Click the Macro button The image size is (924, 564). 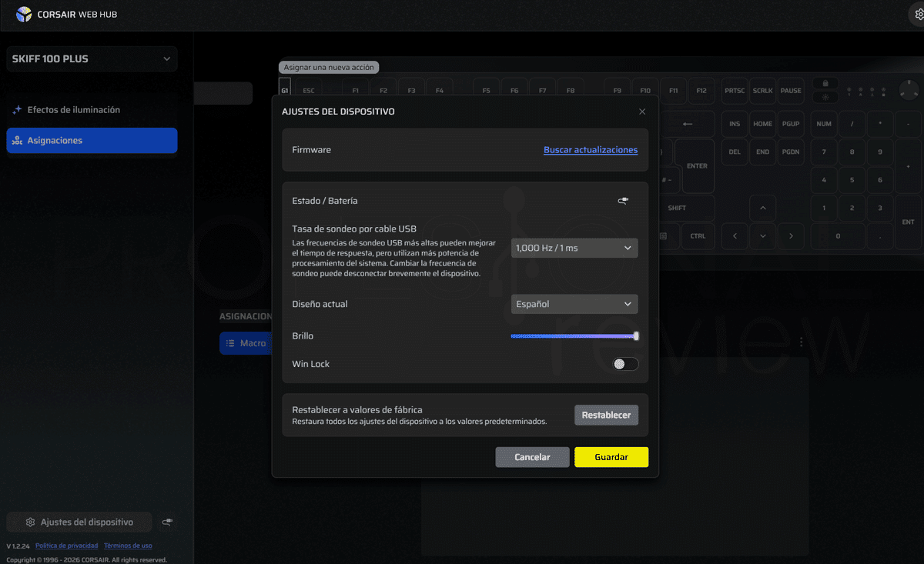[x=246, y=343]
